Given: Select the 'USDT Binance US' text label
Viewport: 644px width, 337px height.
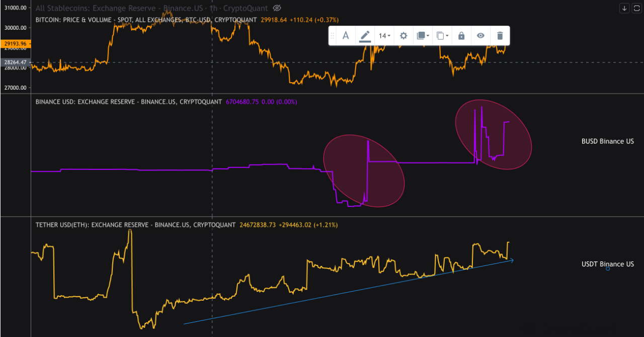Looking at the screenshot, I should (607, 264).
